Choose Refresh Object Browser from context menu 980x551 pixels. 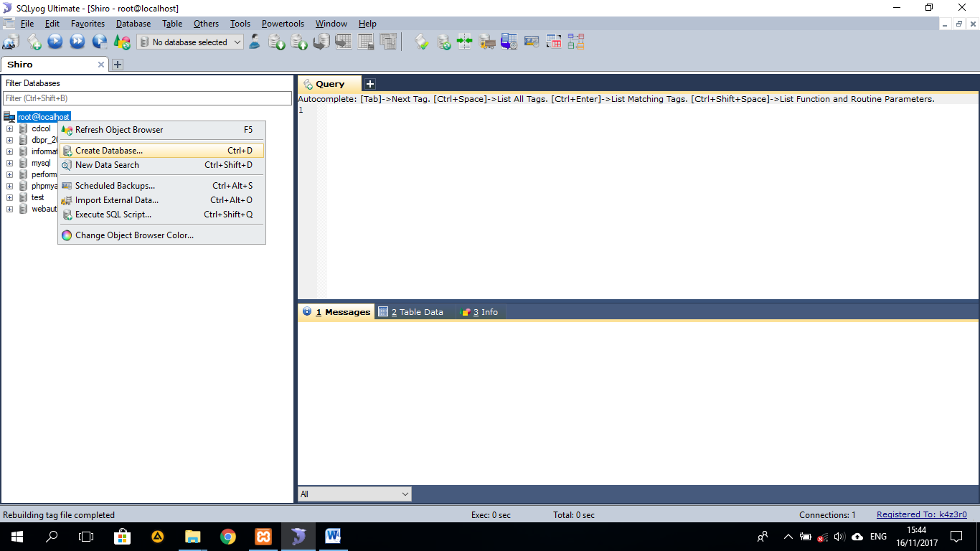(161, 130)
